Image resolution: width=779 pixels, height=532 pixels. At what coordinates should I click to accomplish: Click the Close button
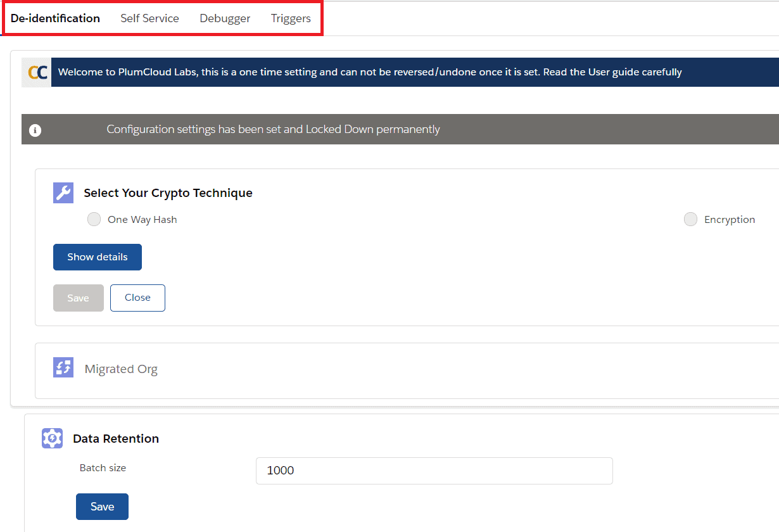137,298
